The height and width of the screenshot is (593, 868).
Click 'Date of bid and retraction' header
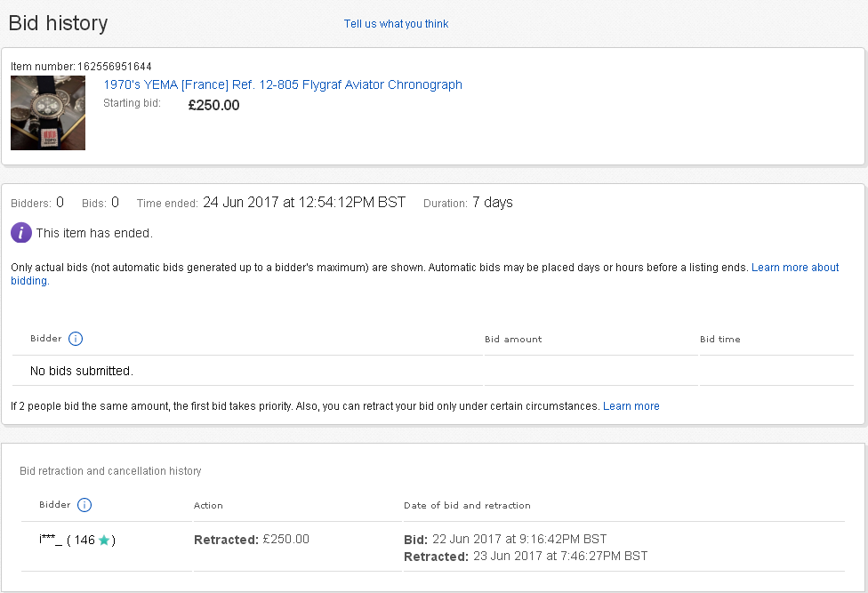(467, 505)
